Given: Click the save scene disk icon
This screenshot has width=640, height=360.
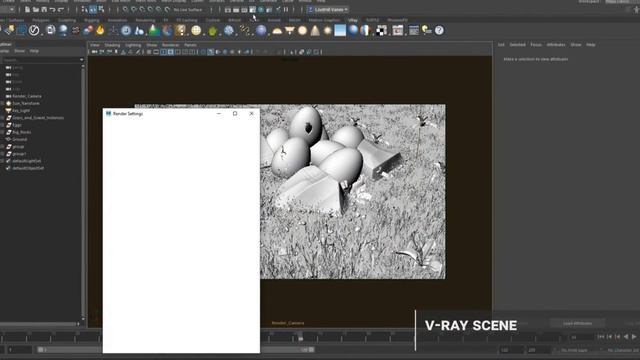Looking at the screenshot, I should (x=44, y=9).
